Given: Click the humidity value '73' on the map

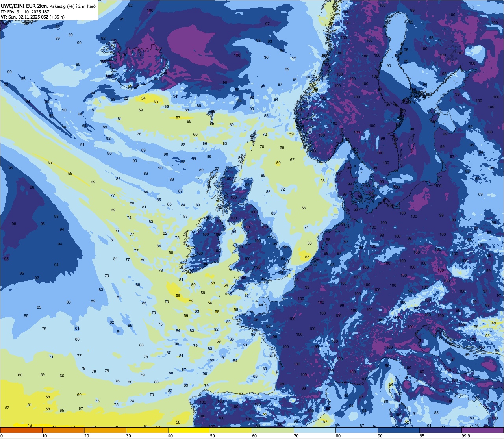Looking at the screenshot, I should coord(97,401).
